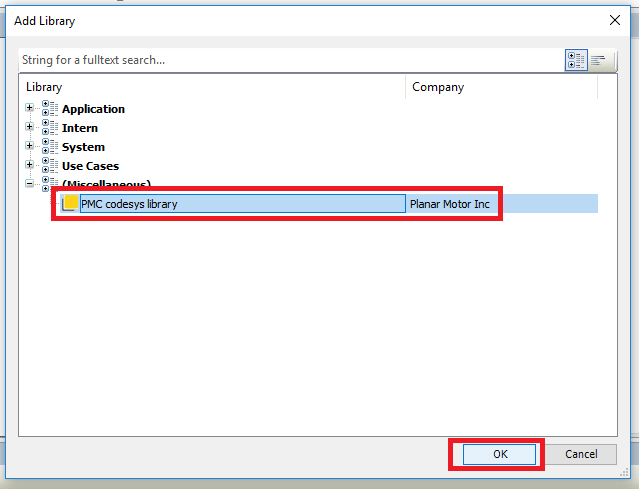Click the System category icon
Image resolution: width=639 pixels, height=489 pixels.
50,147
